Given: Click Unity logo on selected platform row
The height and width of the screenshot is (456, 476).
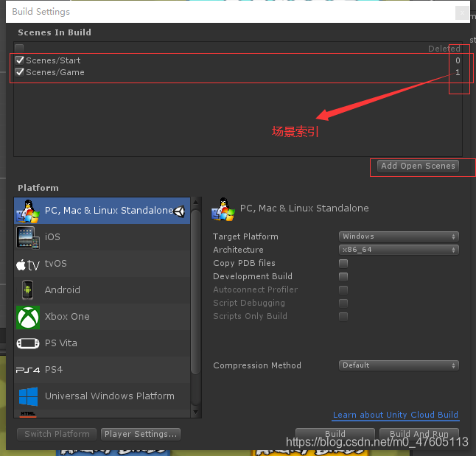Looking at the screenshot, I should (x=179, y=211).
